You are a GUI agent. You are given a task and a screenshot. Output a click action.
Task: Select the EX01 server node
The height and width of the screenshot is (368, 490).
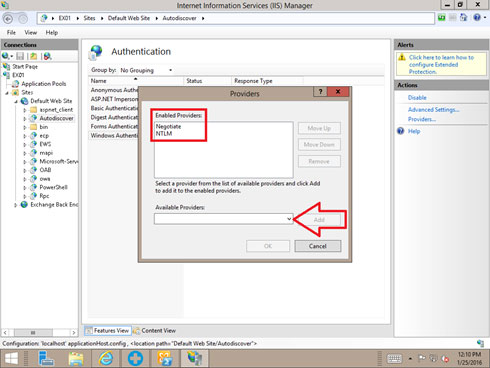18,75
